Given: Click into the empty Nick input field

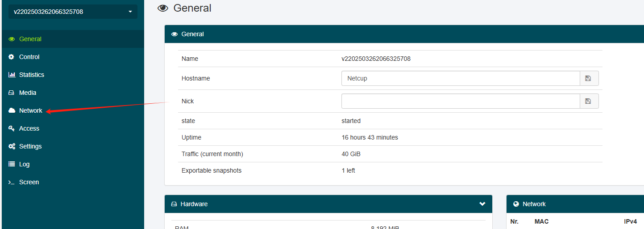Looking at the screenshot, I should 460,101.
